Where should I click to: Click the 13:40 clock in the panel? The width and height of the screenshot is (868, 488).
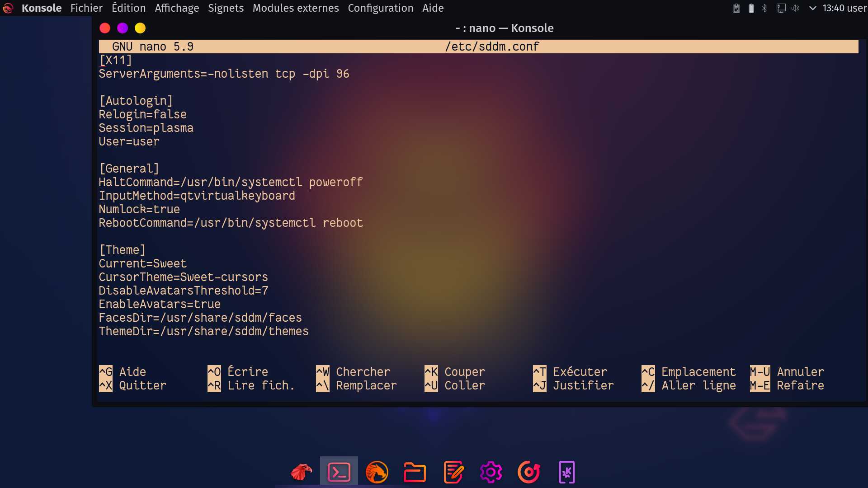coord(834,8)
